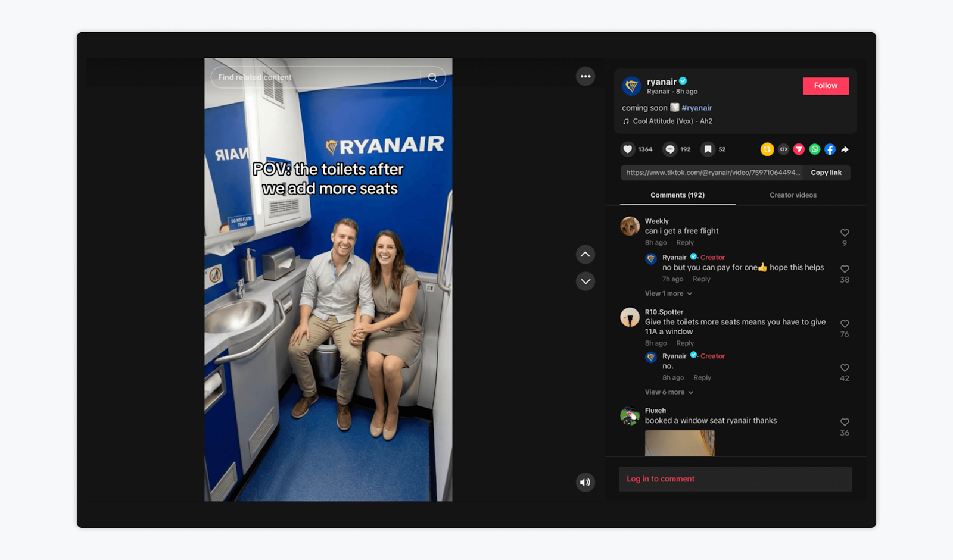
Task: Open the embed code icon
Action: pos(783,149)
